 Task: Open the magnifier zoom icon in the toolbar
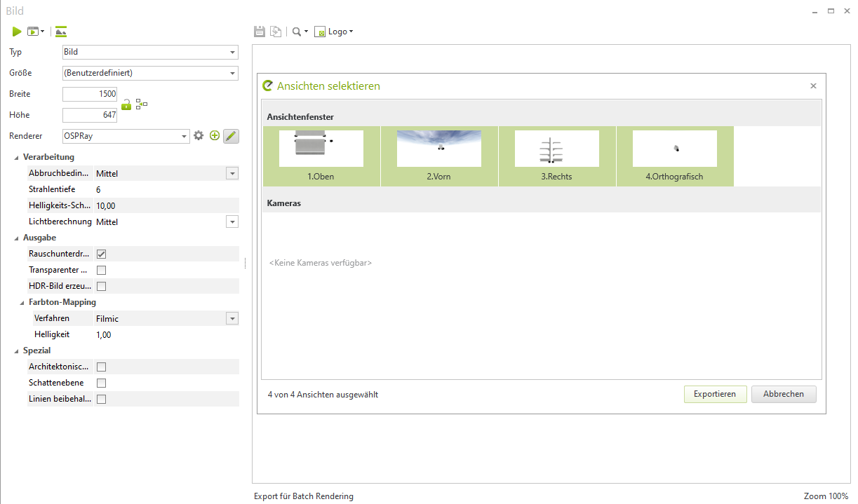click(297, 32)
